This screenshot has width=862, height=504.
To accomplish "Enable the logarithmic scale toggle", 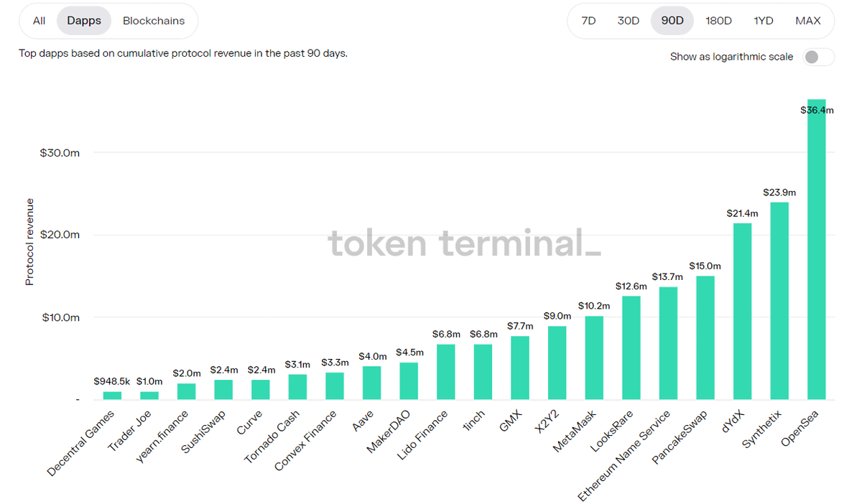I will [x=818, y=57].
